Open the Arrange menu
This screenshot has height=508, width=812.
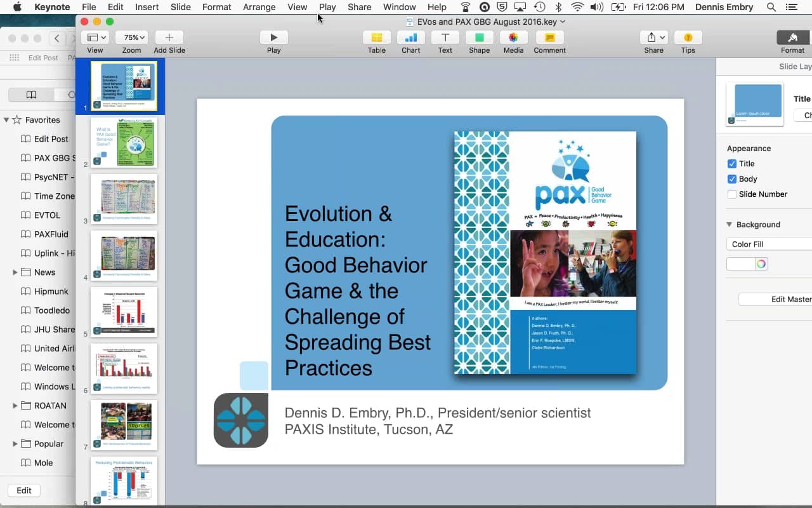coord(259,7)
